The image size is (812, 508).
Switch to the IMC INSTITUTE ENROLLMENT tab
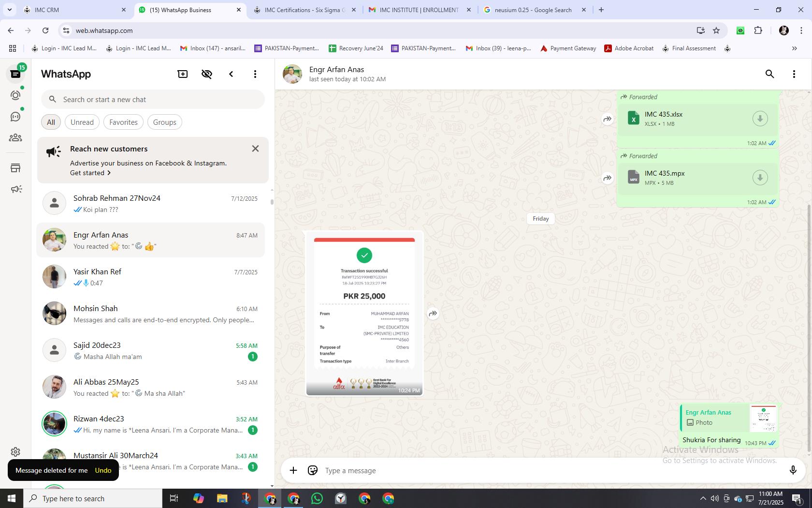(x=419, y=10)
